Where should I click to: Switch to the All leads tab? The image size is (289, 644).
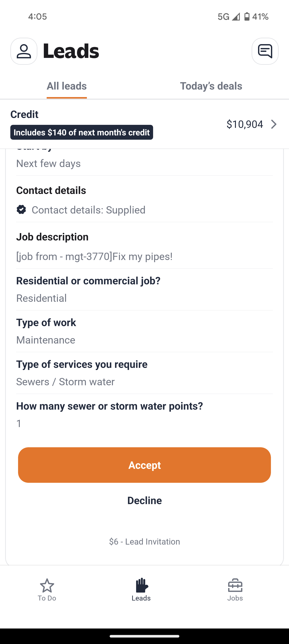[x=67, y=86]
